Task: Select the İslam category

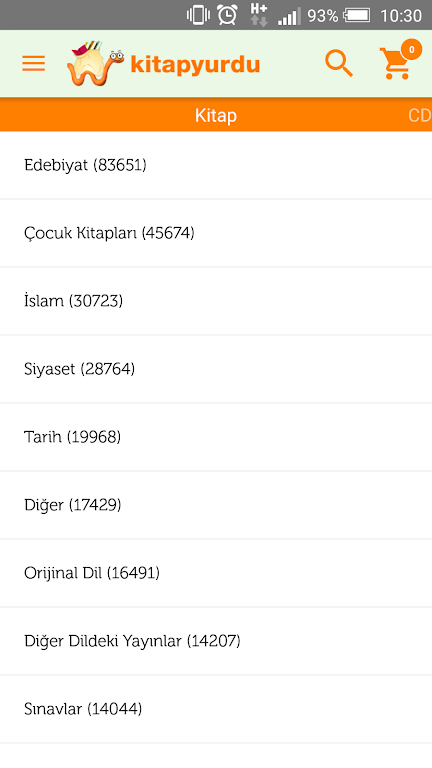Action: click(216, 301)
